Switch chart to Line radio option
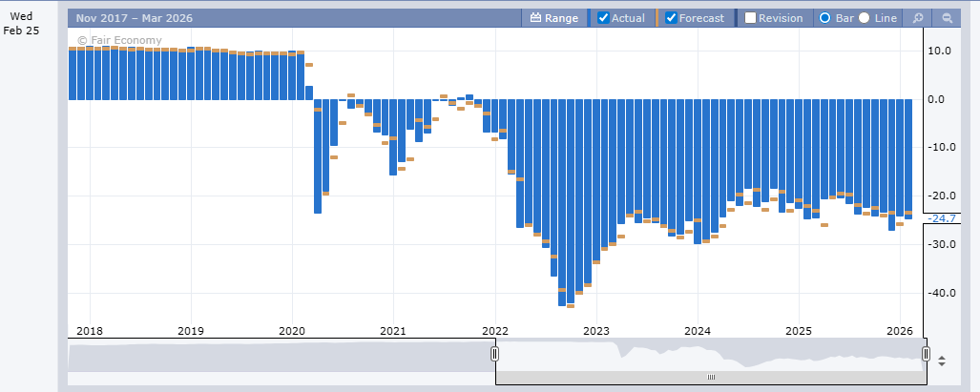980x392 pixels. point(865,18)
